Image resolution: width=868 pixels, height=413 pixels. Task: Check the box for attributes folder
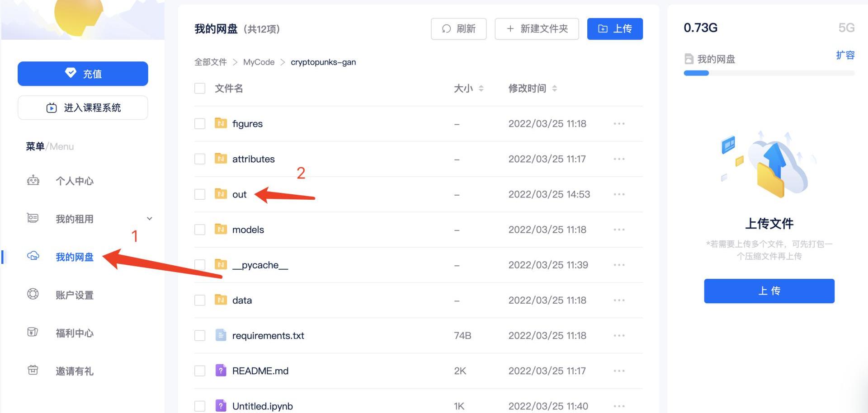[x=200, y=159]
